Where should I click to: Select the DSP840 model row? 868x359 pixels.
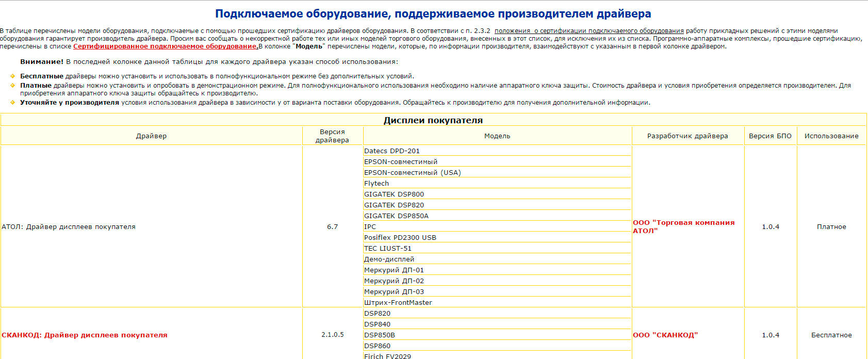pyautogui.click(x=497, y=324)
